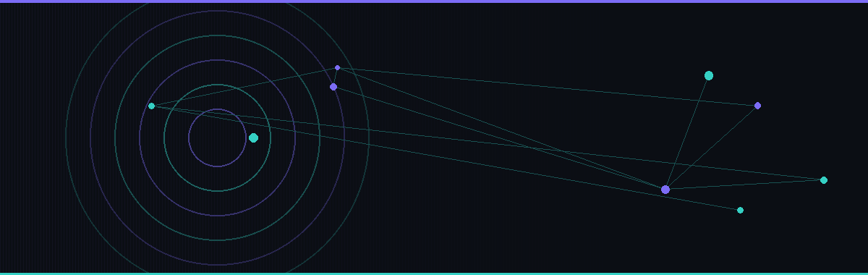Click the center of the concentric circles
Screen dimensions: 868x275
pos(218,137)
